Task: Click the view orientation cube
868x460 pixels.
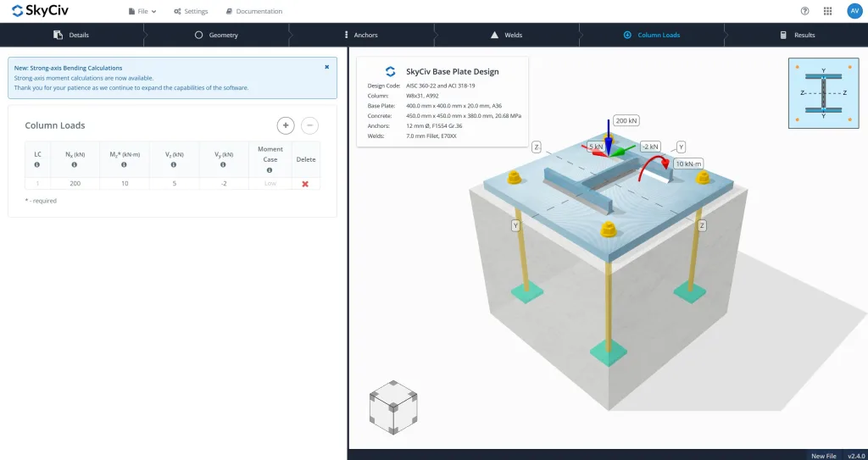Action: click(393, 407)
